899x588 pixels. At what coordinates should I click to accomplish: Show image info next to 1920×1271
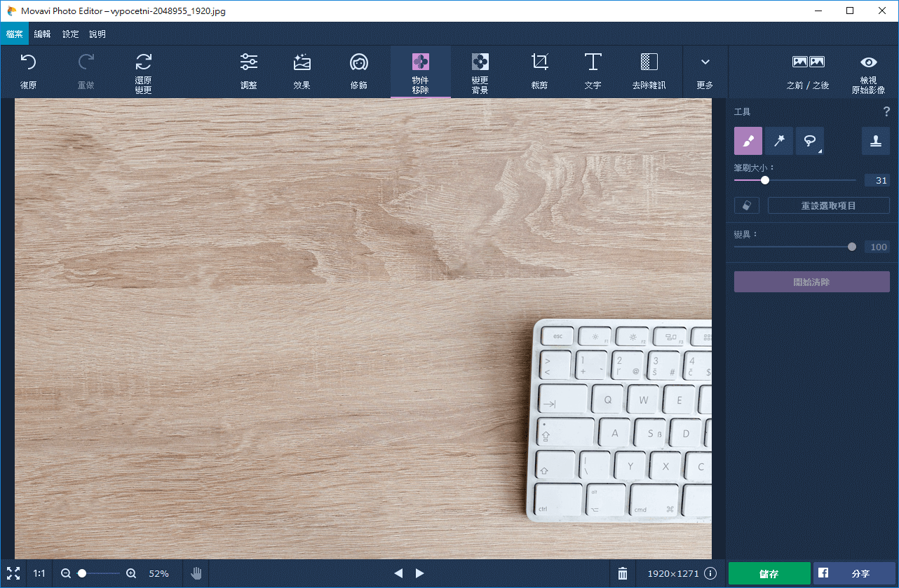point(710,573)
